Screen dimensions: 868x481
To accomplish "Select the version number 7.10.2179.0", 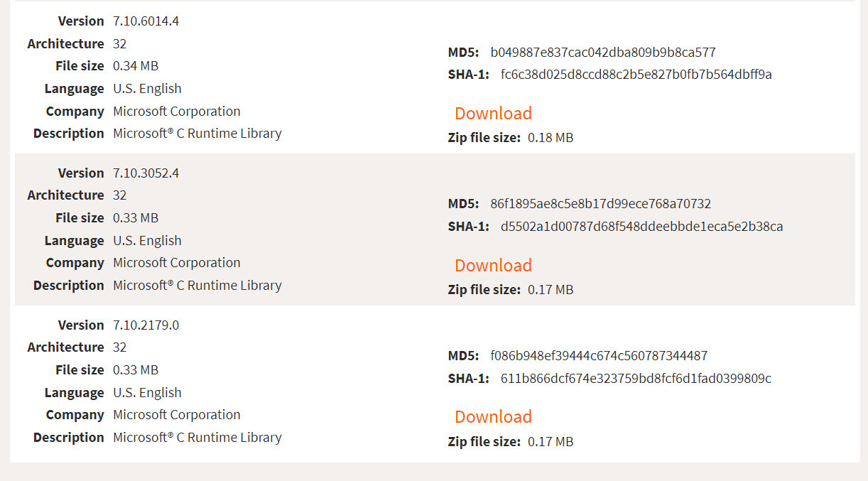I will pos(146,325).
